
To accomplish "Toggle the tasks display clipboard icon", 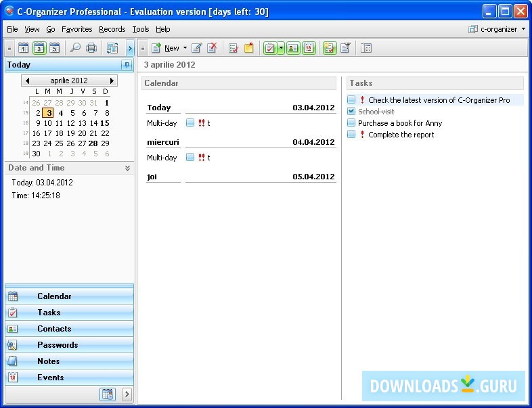I will [271, 48].
